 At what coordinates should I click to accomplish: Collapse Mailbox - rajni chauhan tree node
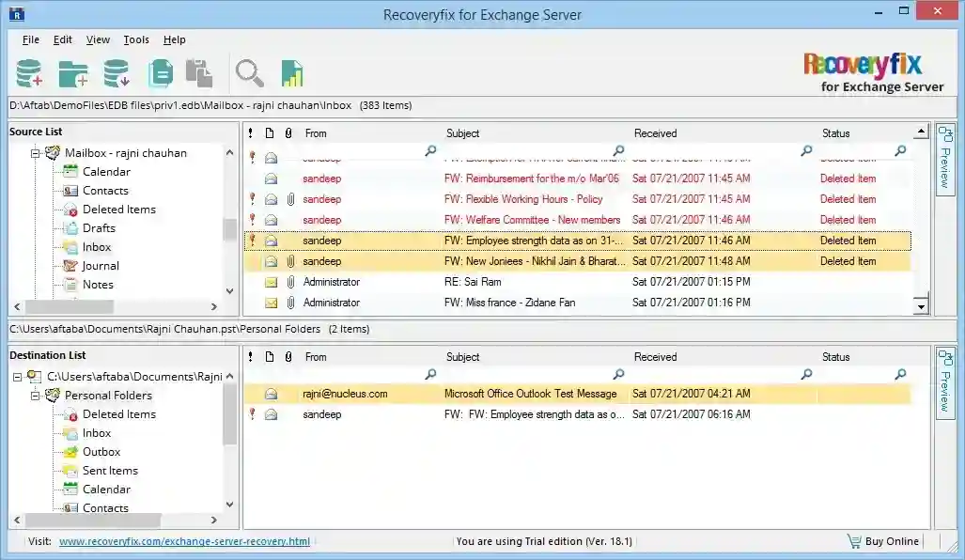tap(35, 153)
